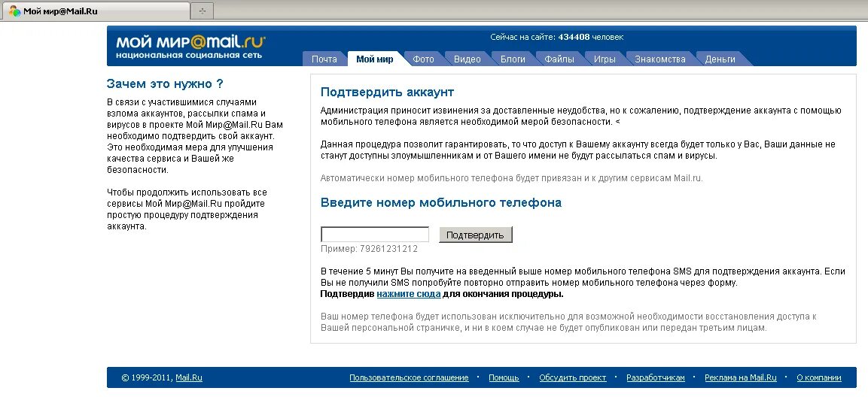Click the Мой мир browser tab favicon
This screenshot has width=868, height=397.
point(15,11)
